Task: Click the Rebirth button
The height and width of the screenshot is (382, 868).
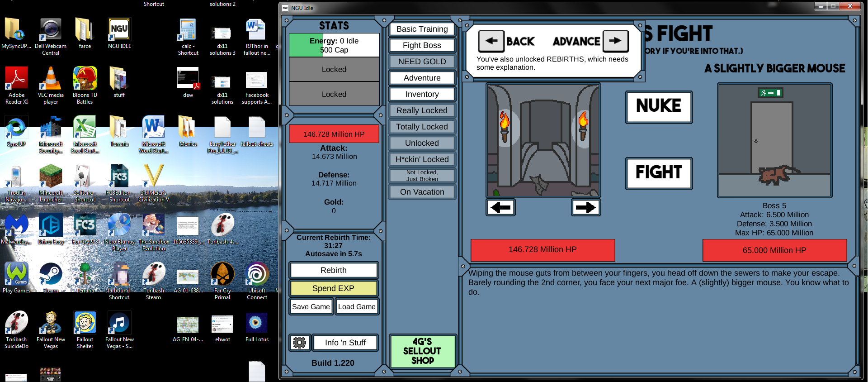Action: 334,270
